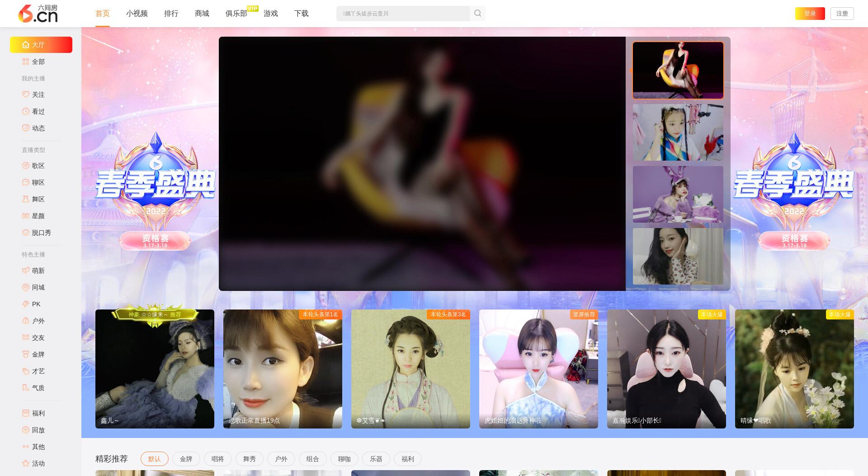Viewport: 868px width, 476px height.
Task: Select the fourth side thumbnail with long-haired woman
Action: pyautogui.click(x=678, y=256)
